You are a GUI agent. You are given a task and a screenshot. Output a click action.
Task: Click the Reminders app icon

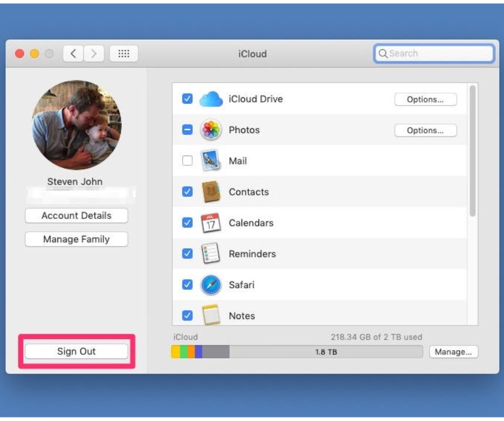tap(210, 254)
